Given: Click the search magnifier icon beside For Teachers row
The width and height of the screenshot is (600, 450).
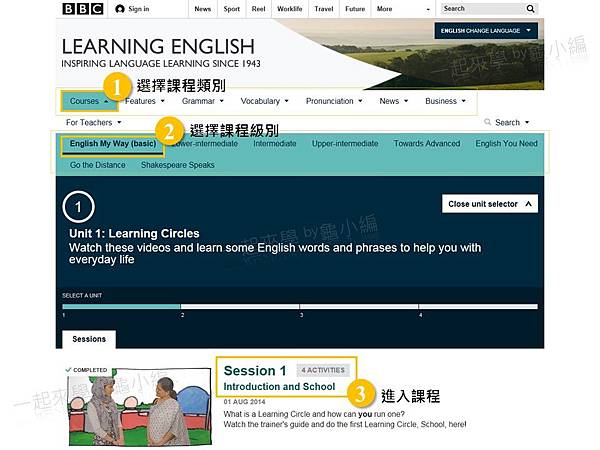Looking at the screenshot, I should (488, 122).
